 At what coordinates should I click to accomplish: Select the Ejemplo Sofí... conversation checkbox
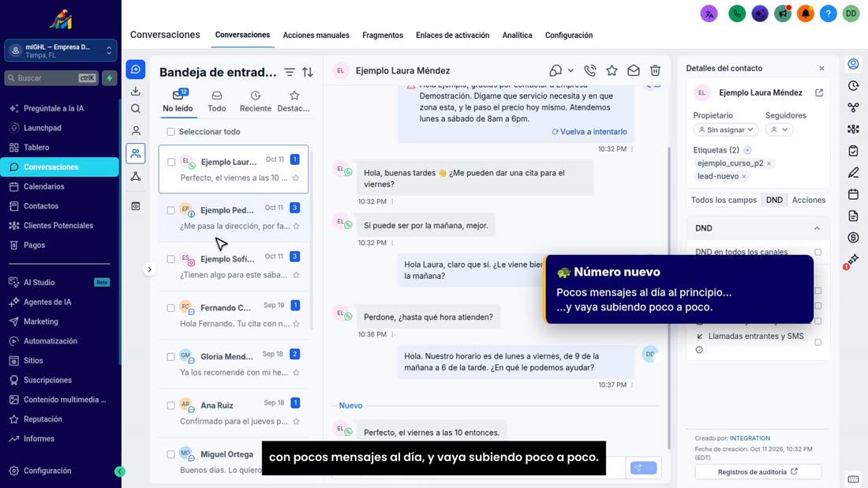click(x=170, y=259)
